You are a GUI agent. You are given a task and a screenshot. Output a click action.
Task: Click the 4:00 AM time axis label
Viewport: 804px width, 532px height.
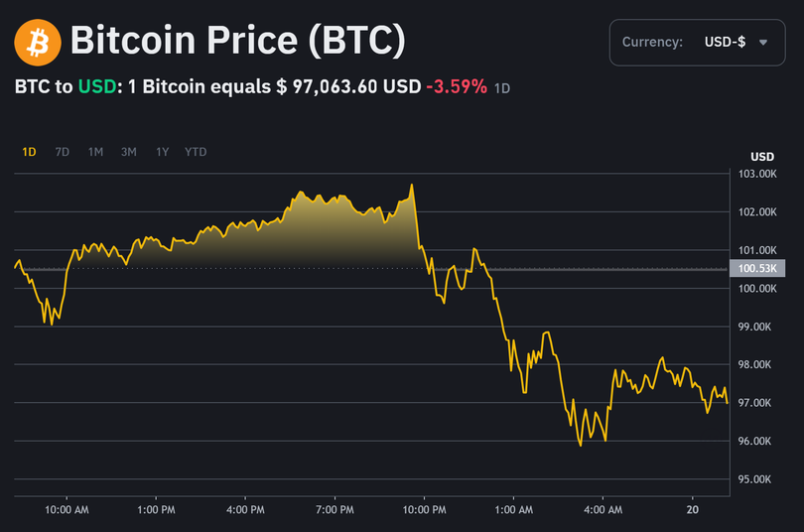pyautogui.click(x=603, y=510)
